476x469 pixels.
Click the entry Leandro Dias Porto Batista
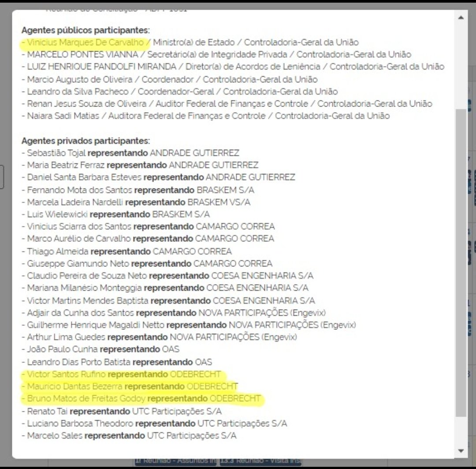pyautogui.click(x=116, y=362)
